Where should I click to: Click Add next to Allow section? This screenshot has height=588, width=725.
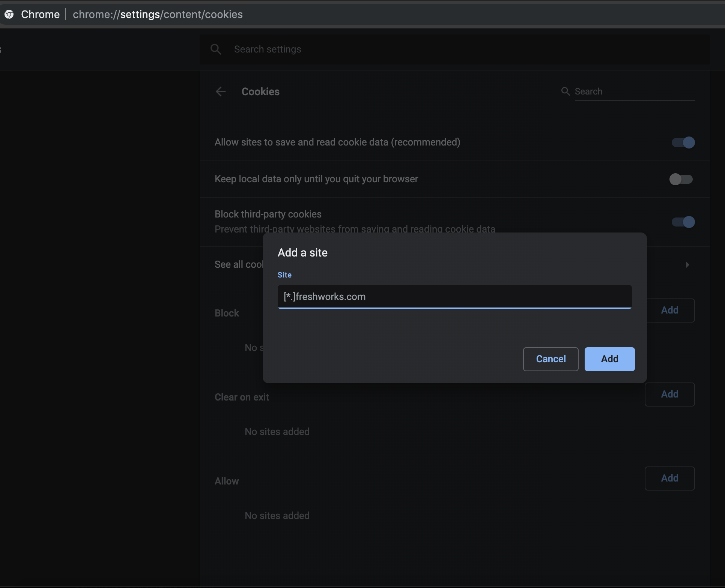point(669,478)
